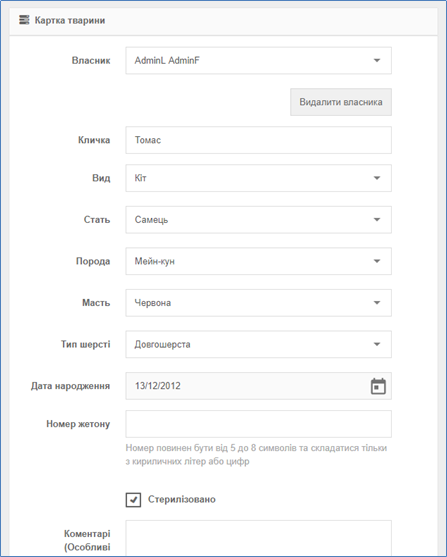Click the Номер жетону input field

[x=258, y=424]
